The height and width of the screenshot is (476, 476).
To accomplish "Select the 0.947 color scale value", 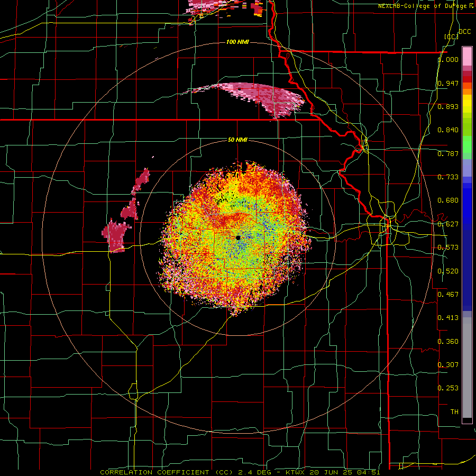I will tap(448, 83).
